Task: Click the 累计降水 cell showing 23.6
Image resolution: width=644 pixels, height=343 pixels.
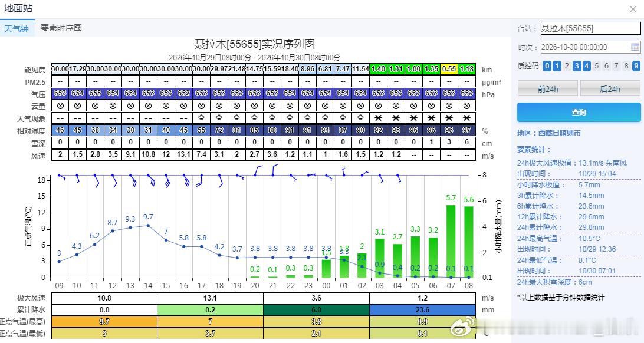Action: coord(423,310)
